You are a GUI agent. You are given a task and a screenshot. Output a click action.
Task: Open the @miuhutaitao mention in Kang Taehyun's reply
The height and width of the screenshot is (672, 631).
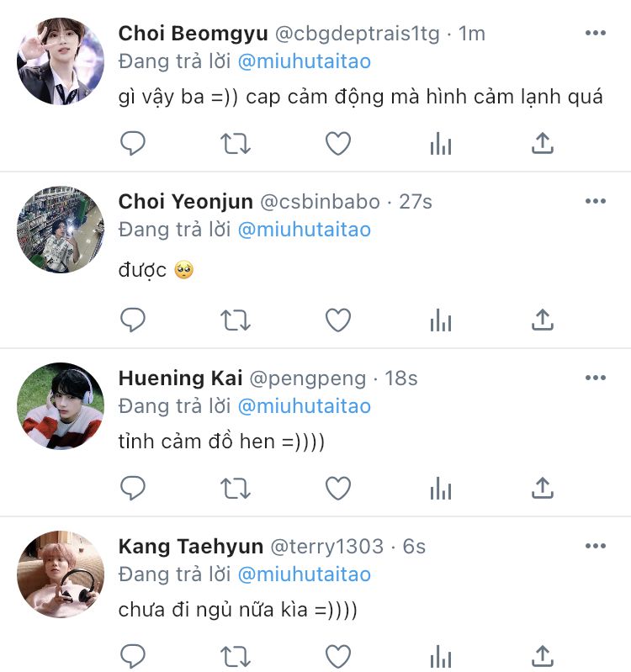point(305,574)
